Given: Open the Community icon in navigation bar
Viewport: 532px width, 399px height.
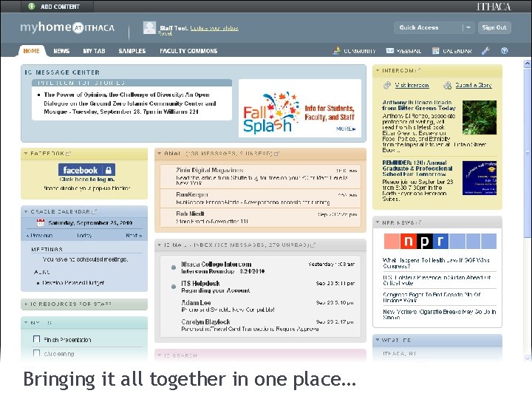Looking at the screenshot, I should click(x=336, y=51).
